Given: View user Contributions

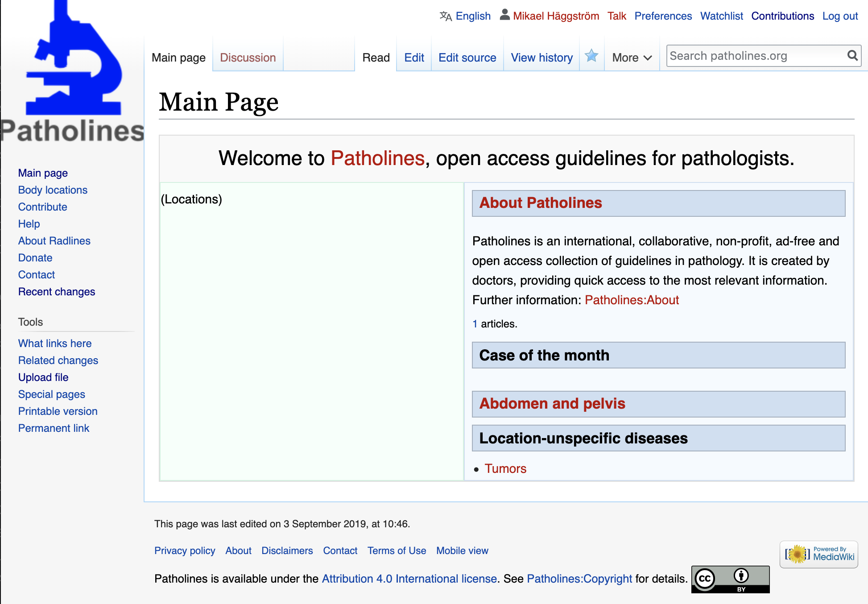Looking at the screenshot, I should (783, 16).
